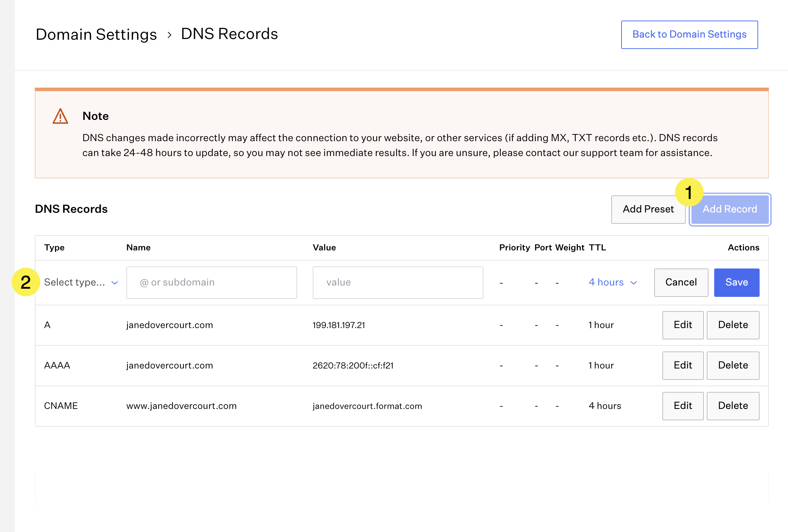This screenshot has width=788, height=532.
Task: Click the Type column header
Action: coord(54,248)
